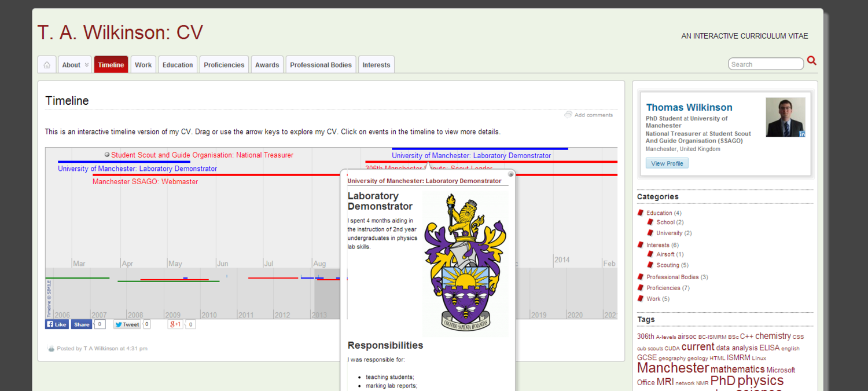Click the C++ tag
Screen dimensions: 868x391
click(746, 337)
